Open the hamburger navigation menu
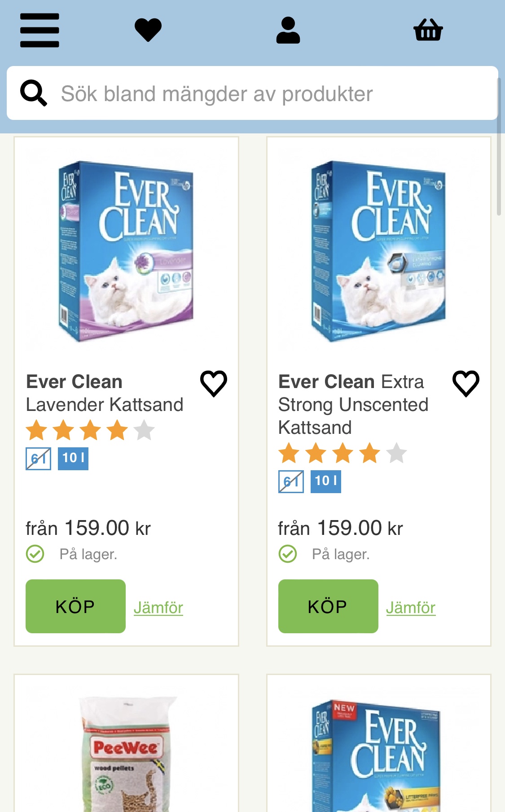The width and height of the screenshot is (505, 812). [x=40, y=30]
